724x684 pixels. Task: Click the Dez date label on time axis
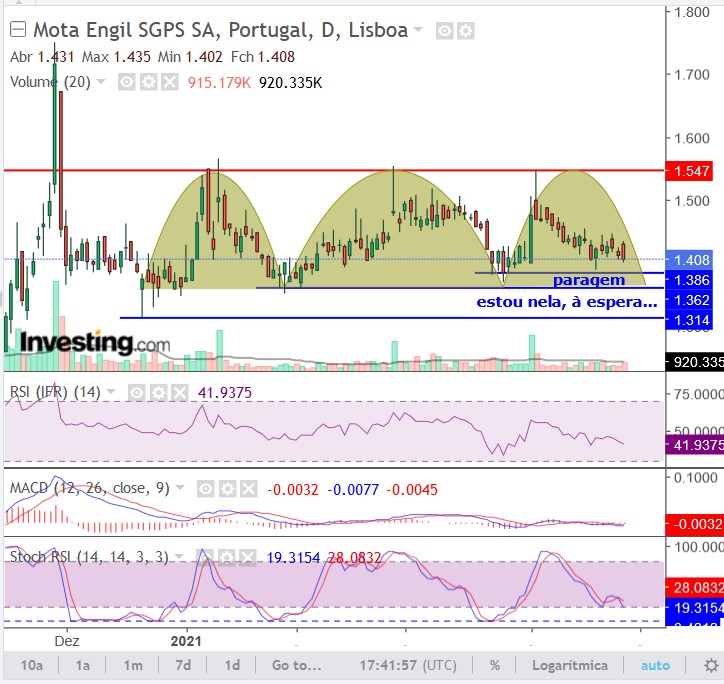point(67,641)
